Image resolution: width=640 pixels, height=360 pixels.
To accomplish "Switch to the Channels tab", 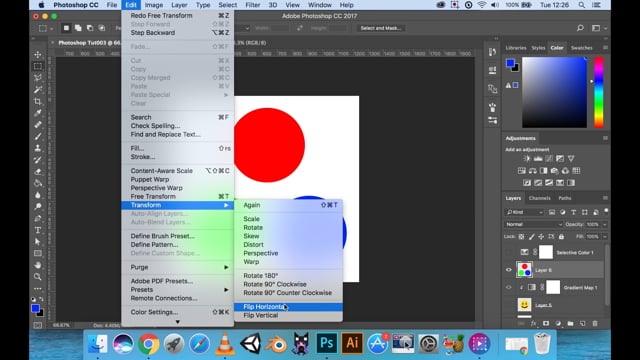I will 540,198.
